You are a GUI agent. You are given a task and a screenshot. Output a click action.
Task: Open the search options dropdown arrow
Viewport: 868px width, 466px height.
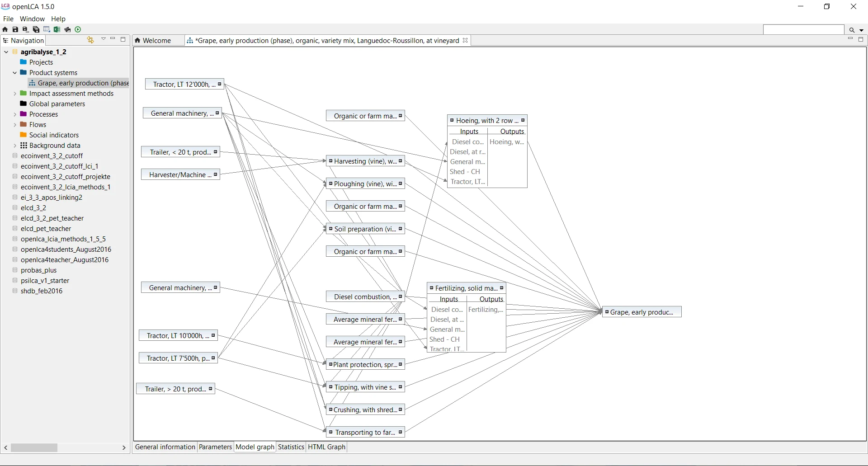[861, 30]
